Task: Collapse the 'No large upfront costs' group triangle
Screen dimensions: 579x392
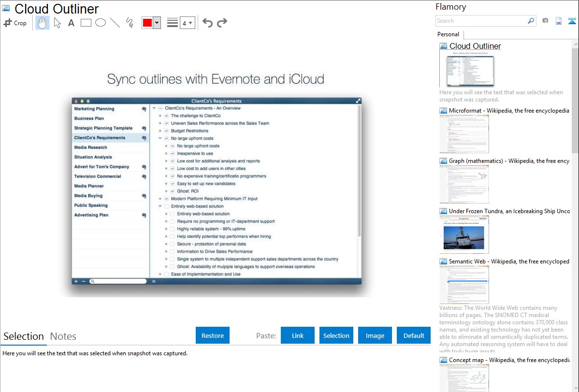Action: [160, 139]
